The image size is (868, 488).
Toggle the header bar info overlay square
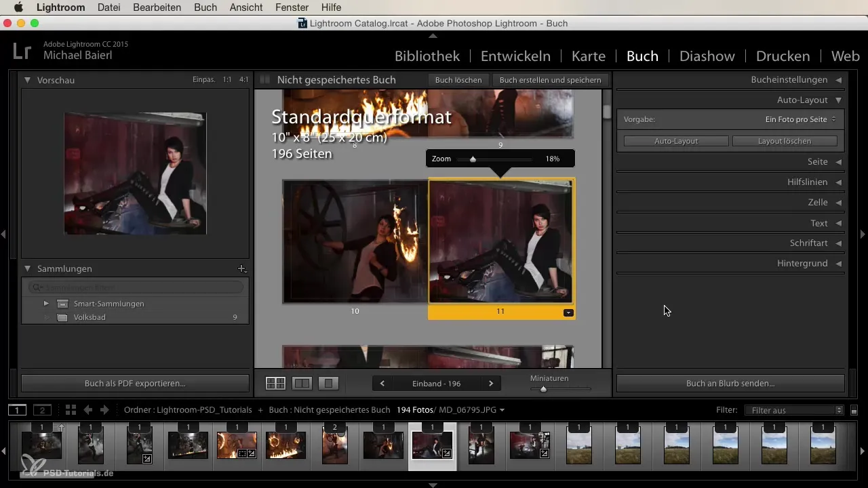265,80
